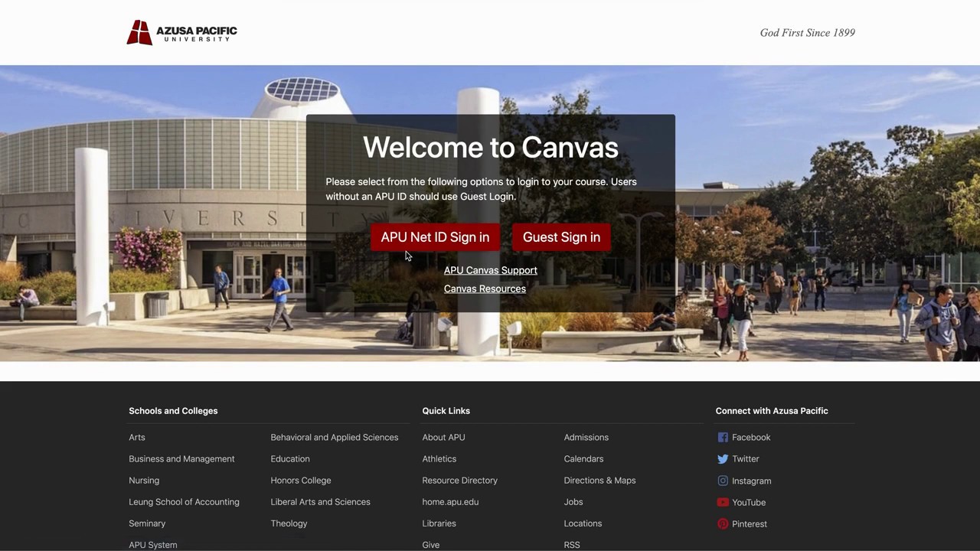View the Calendars quick link
980x551 pixels.
pyautogui.click(x=583, y=459)
